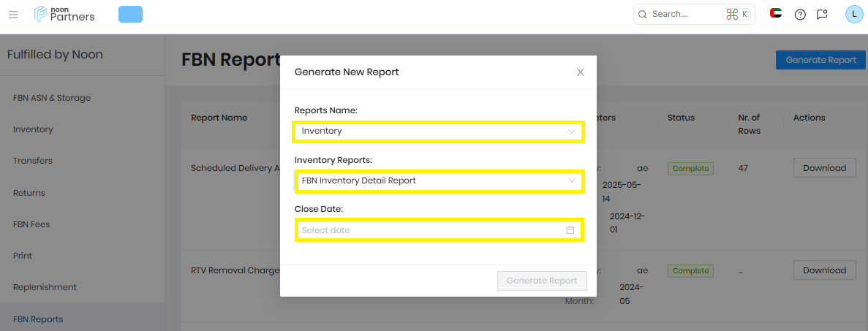868x331 pixels.
Task: Click the ⌘K shortcut hint in search
Action: [737, 15]
